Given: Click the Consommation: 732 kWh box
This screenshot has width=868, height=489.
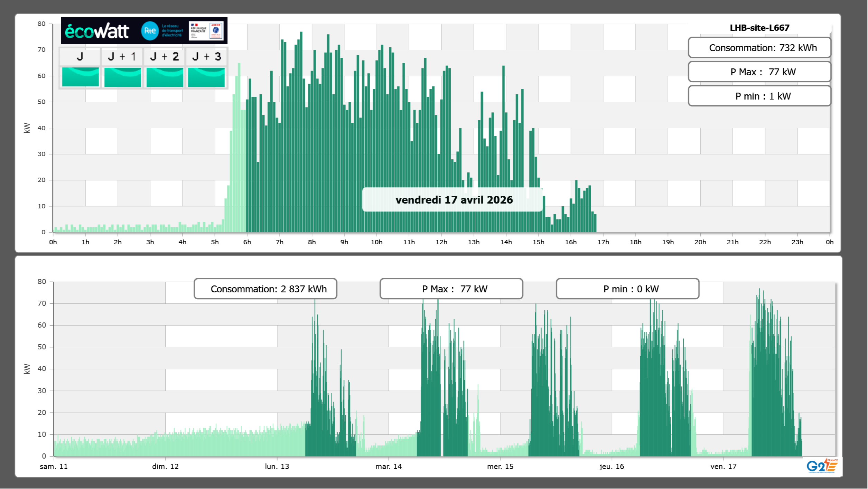Looking at the screenshot, I should [x=759, y=48].
